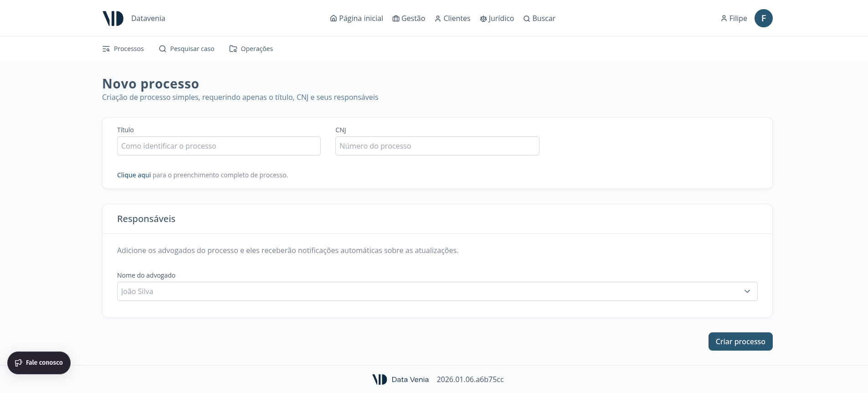Click the house icon beside Página inicial
Image resolution: width=868 pixels, height=393 pixels.
pos(334,19)
